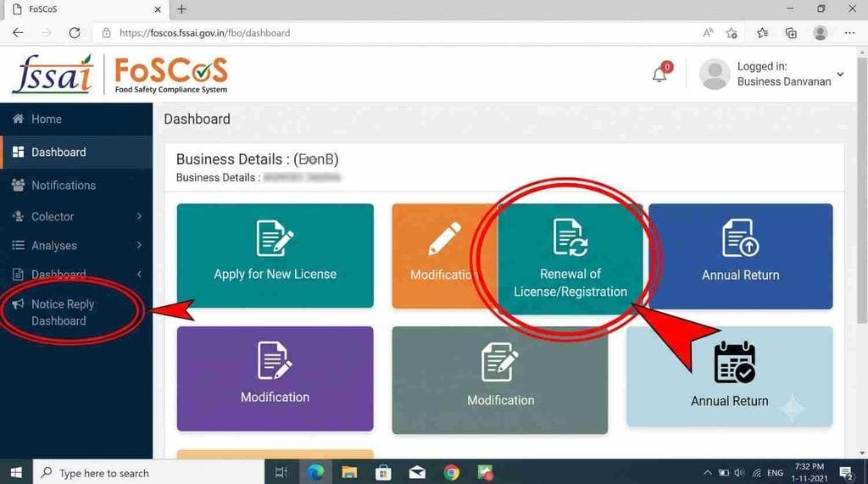Viewport: 868px width, 484px height.
Task: Open Windows action center icon
Action: click(x=846, y=473)
